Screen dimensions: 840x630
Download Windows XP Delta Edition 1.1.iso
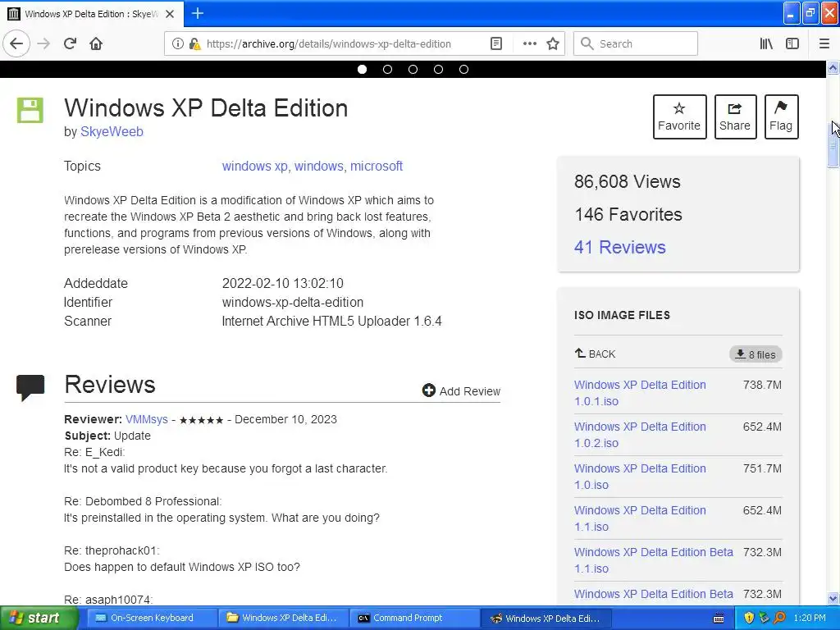[x=640, y=518]
